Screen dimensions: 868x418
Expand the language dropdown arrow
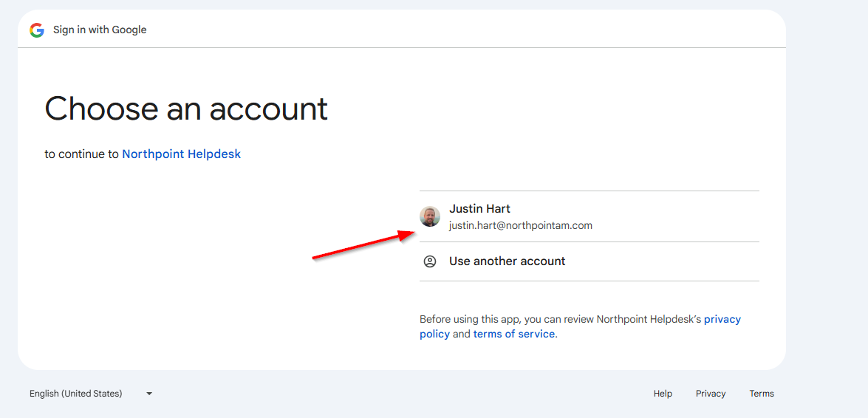tap(149, 394)
